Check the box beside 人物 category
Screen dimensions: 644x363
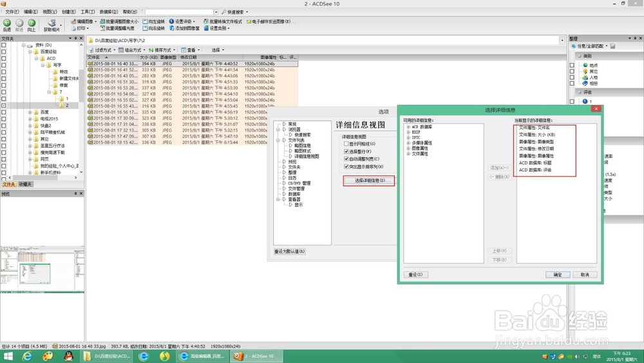pyautogui.click(x=572, y=77)
